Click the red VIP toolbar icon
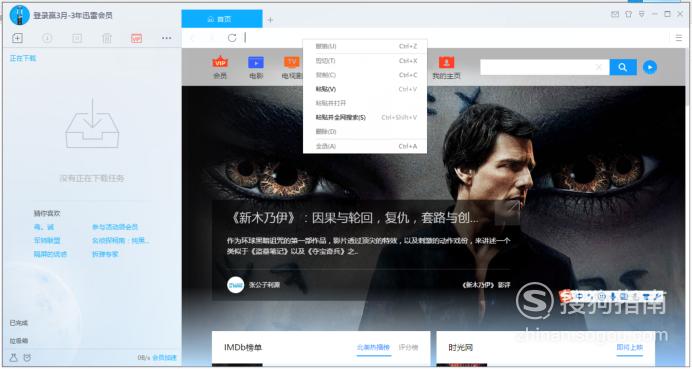Screen dimensions: 692x369 (137, 38)
